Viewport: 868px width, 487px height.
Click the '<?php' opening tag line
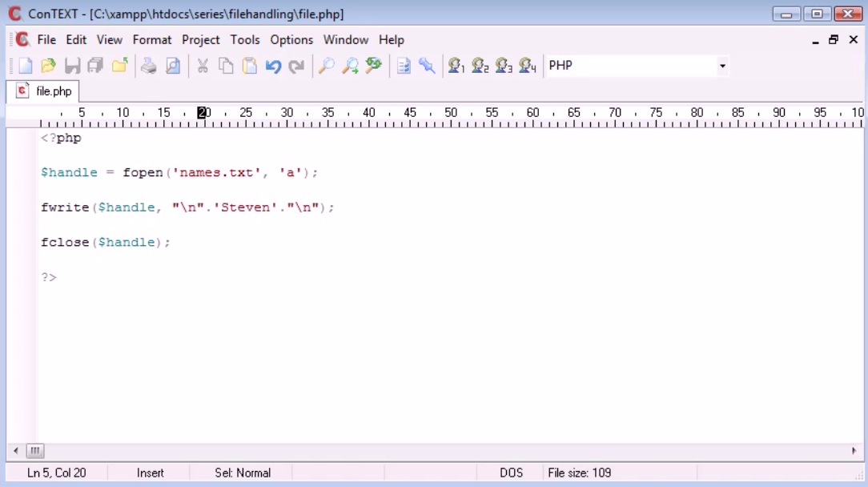(61, 138)
